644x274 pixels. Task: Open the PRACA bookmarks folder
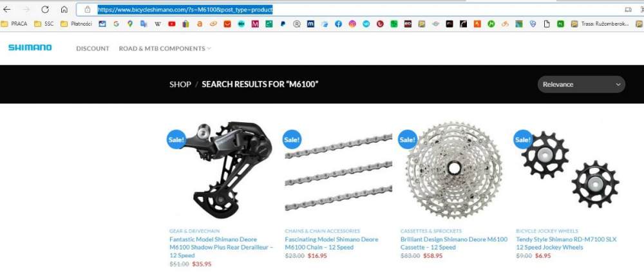tap(14, 24)
